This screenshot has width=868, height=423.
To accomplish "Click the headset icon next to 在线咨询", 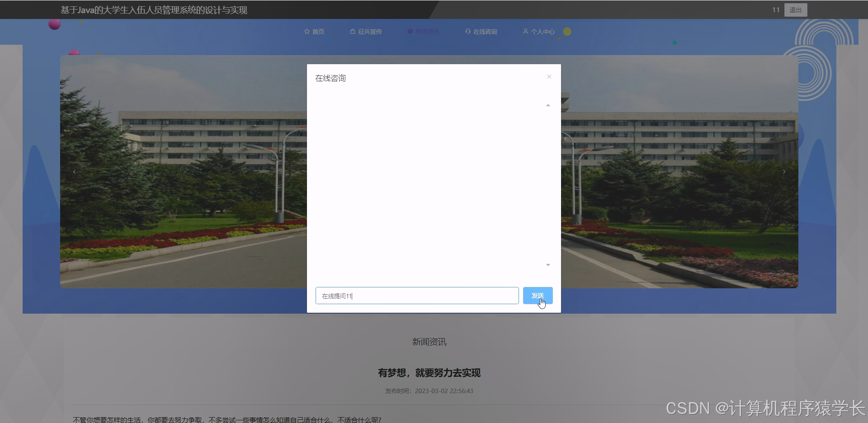I will 467,31.
